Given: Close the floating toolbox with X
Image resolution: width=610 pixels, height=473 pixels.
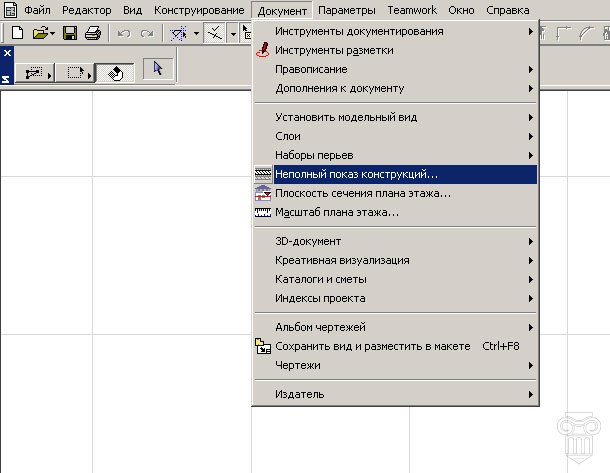Looking at the screenshot, I should point(7,53).
